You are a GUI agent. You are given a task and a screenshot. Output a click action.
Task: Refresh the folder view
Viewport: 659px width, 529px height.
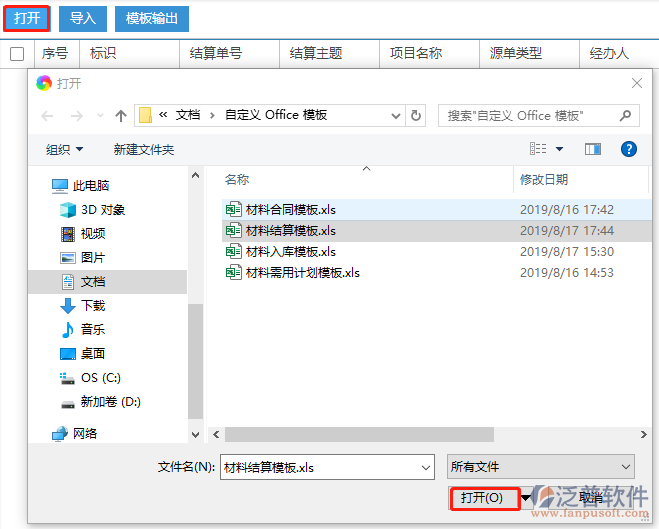[x=416, y=116]
